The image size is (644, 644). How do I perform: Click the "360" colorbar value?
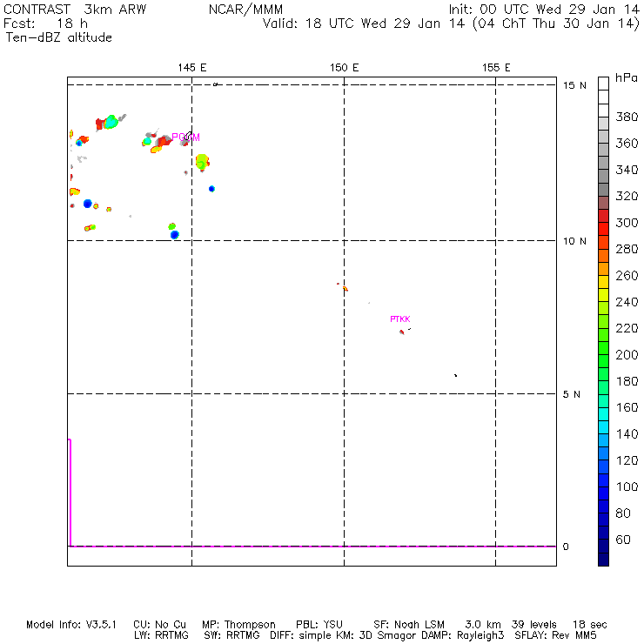tap(627, 144)
